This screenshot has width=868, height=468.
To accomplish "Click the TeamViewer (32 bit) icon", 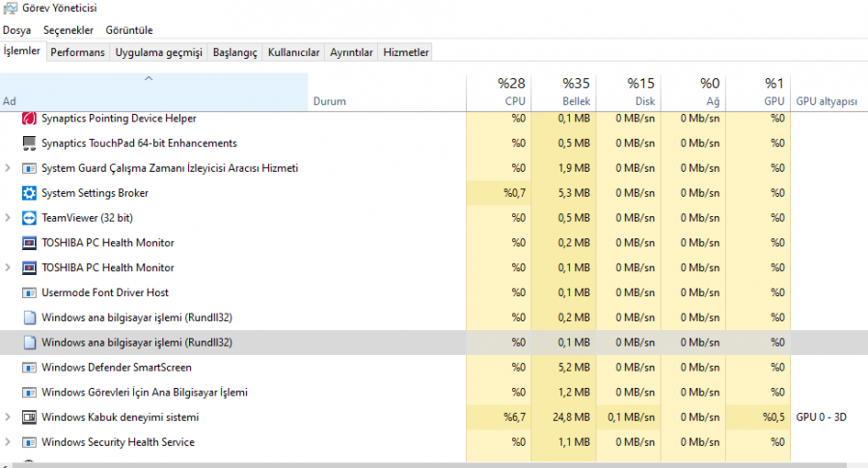I will [29, 218].
